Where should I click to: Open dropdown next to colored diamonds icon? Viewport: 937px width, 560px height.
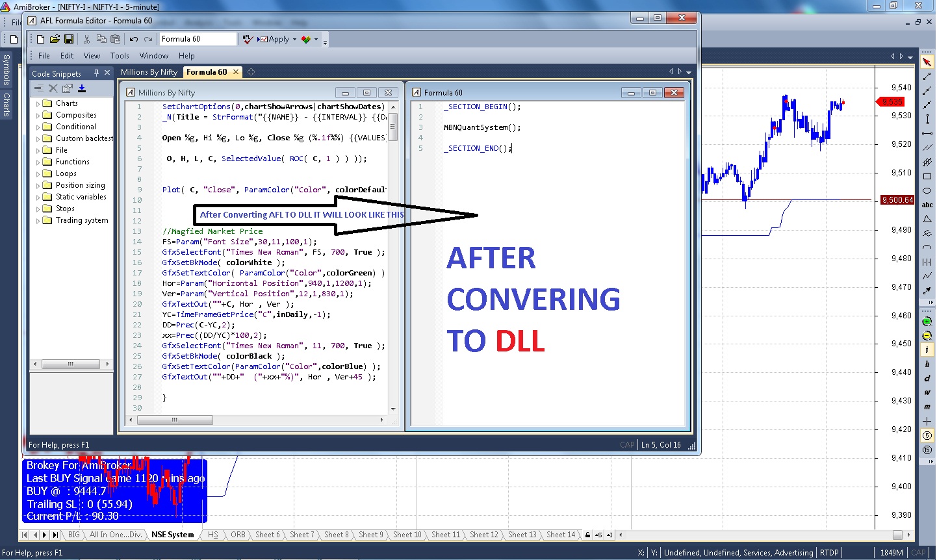316,39
